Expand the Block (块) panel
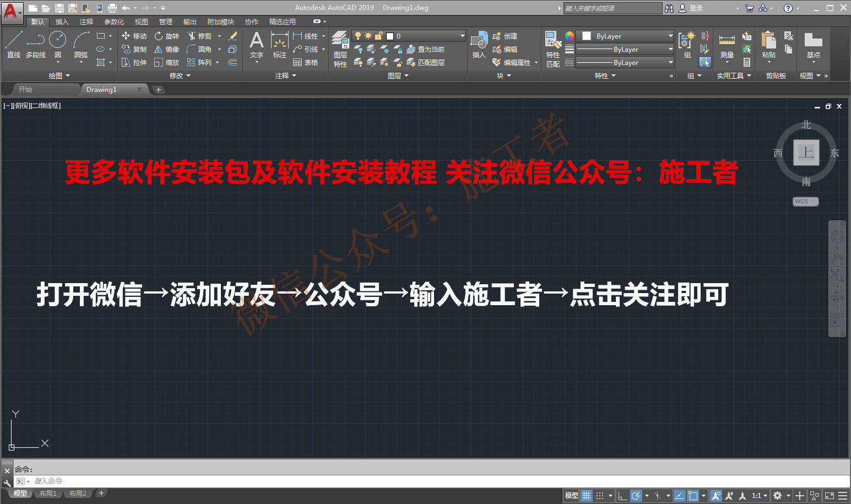851x504 pixels. click(503, 75)
